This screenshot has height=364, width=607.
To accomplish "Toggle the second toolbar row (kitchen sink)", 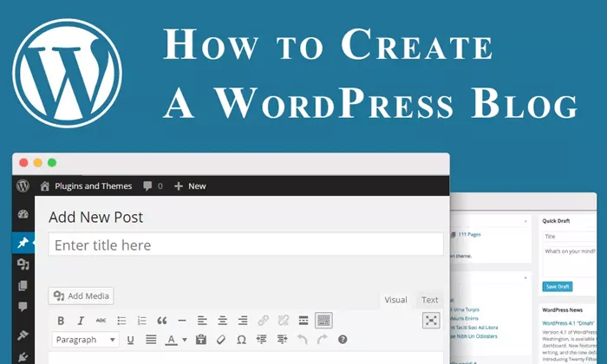I will [x=323, y=321].
